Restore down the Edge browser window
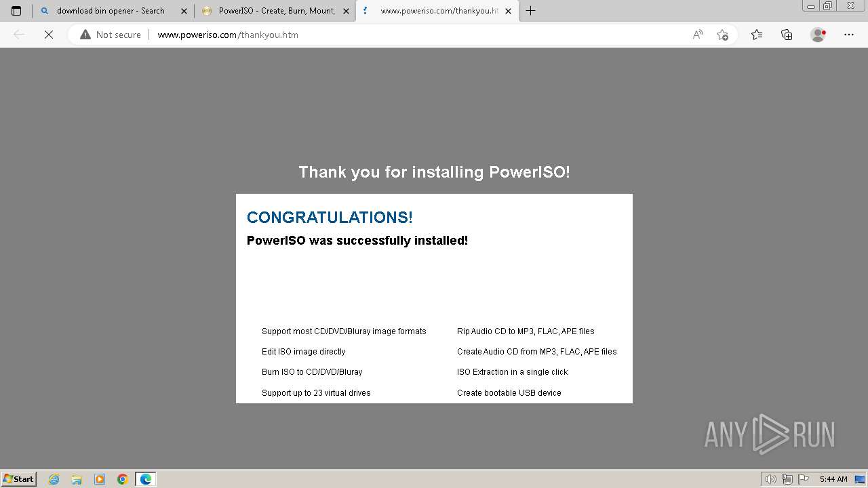The width and height of the screenshot is (868, 488). [828, 6]
